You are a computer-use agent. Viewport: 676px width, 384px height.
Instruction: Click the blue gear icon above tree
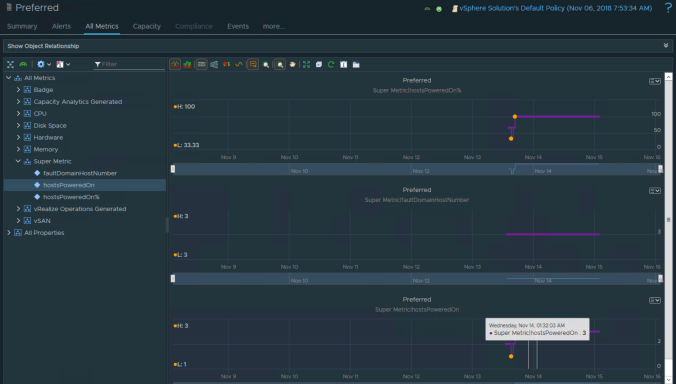tap(41, 64)
